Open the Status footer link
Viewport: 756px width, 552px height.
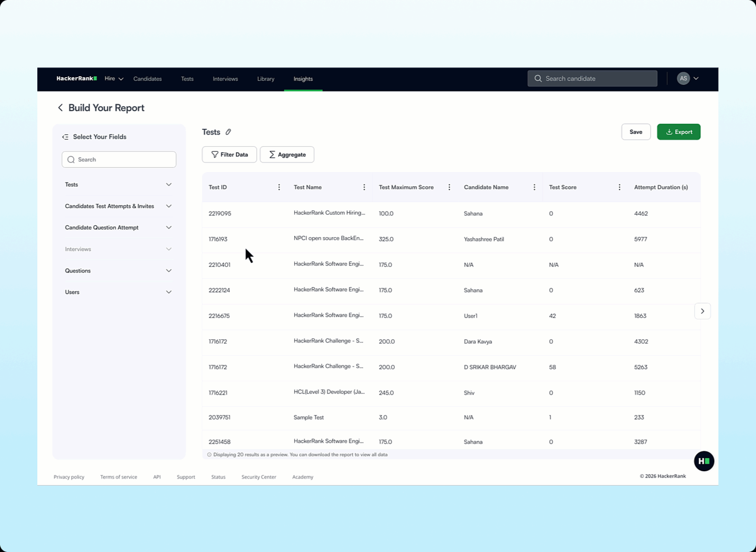[218, 477]
